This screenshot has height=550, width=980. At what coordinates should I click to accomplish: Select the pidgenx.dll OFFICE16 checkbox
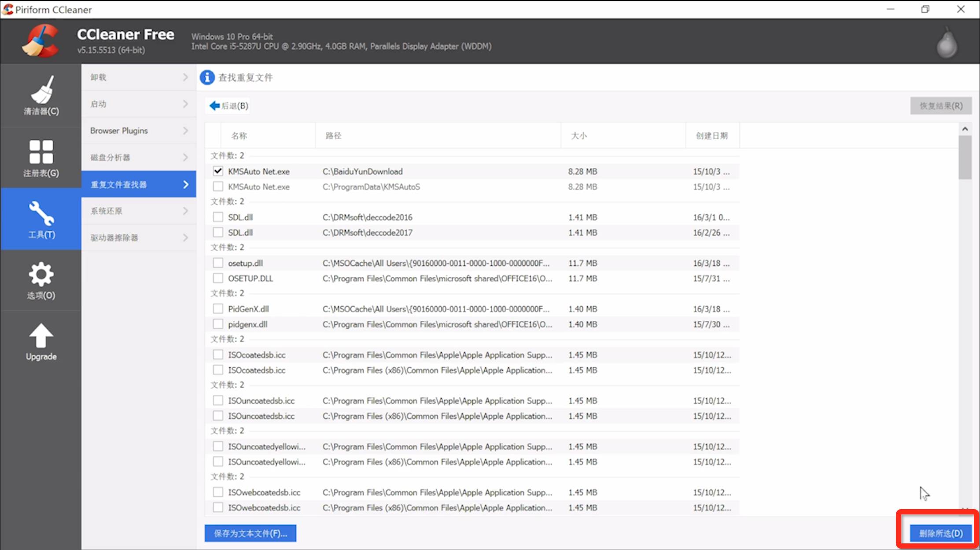(218, 324)
